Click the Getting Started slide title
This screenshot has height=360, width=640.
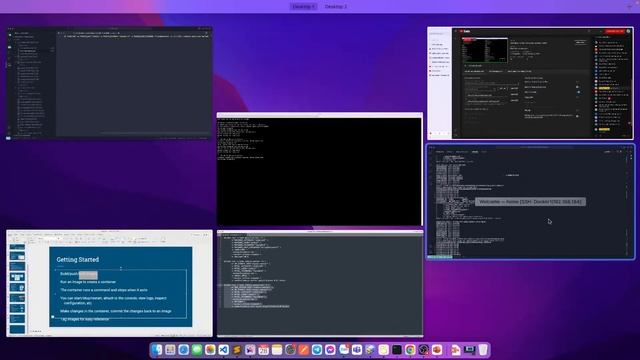78,260
